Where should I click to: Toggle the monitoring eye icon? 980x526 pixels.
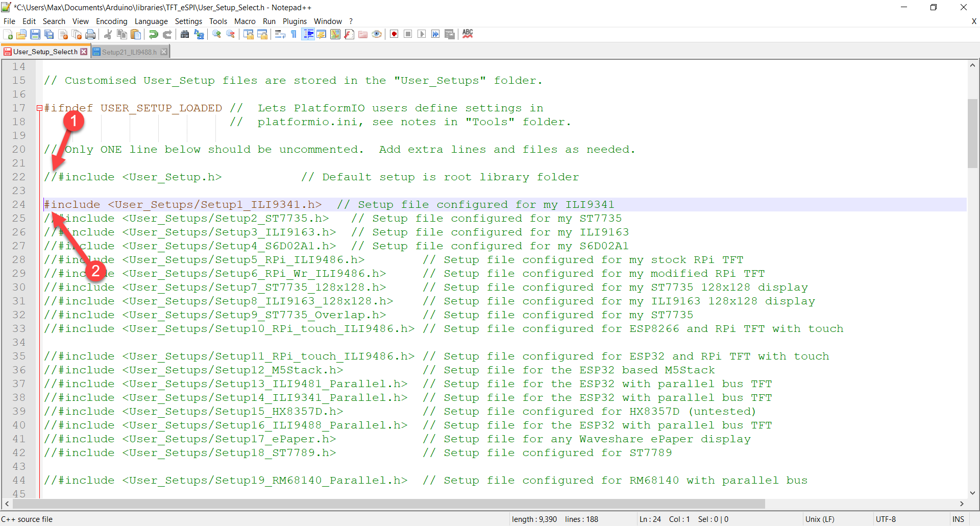[377, 34]
